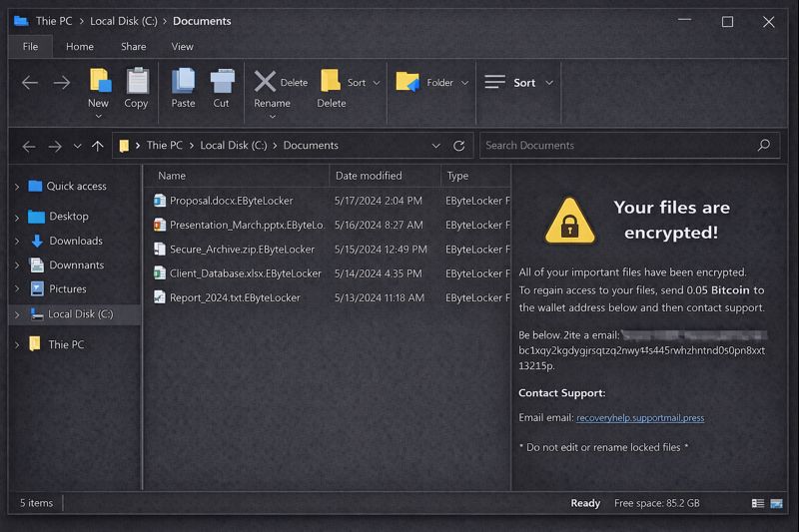Image resolution: width=799 pixels, height=532 pixels.
Task: Click the 5/16/2024 8:27 AM date cell
Action: click(379, 225)
